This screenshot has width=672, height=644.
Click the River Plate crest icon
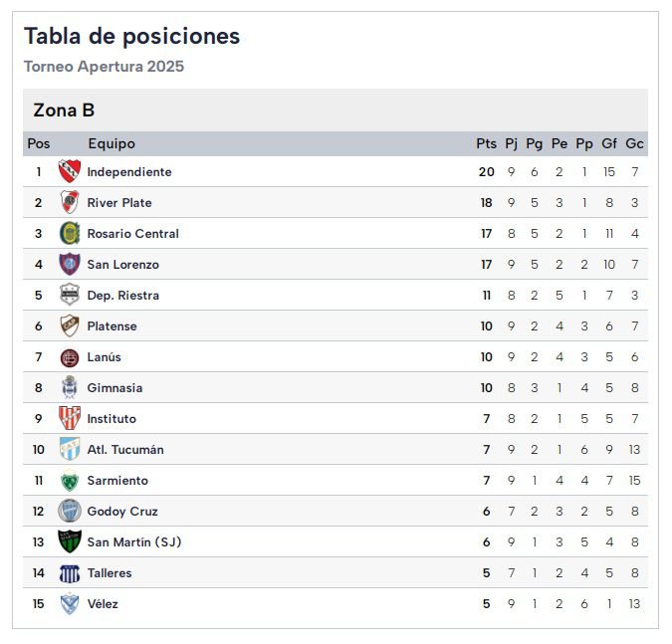pyautogui.click(x=69, y=202)
